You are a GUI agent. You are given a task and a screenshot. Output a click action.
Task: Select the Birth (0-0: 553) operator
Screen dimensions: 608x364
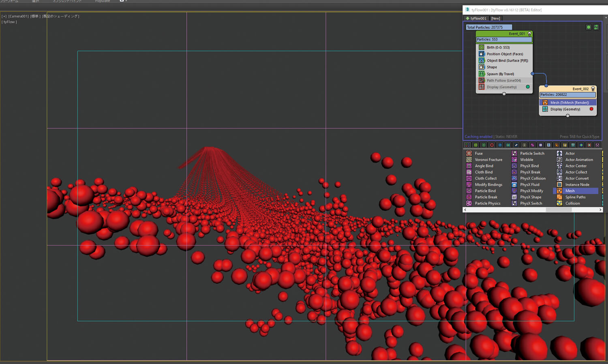pos(504,47)
